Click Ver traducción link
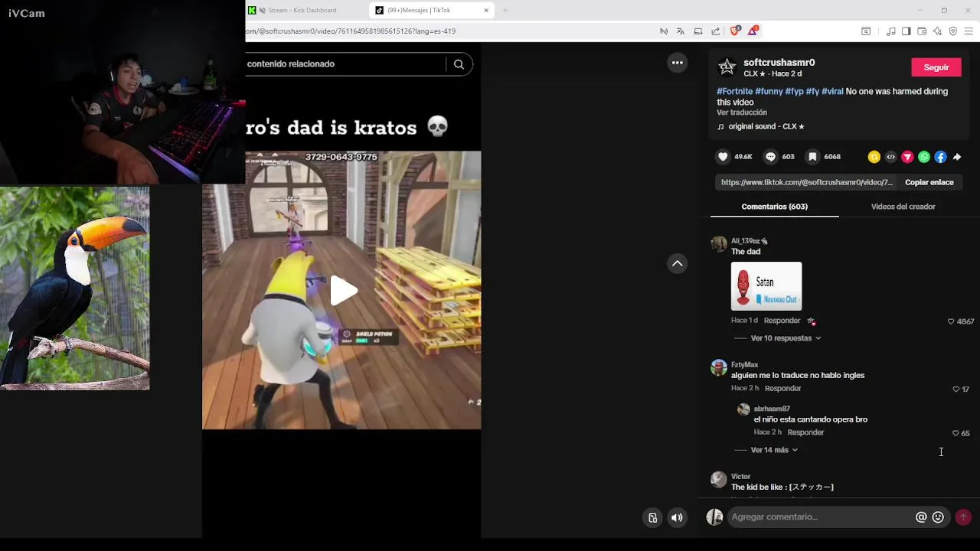The image size is (980, 551). (x=742, y=112)
